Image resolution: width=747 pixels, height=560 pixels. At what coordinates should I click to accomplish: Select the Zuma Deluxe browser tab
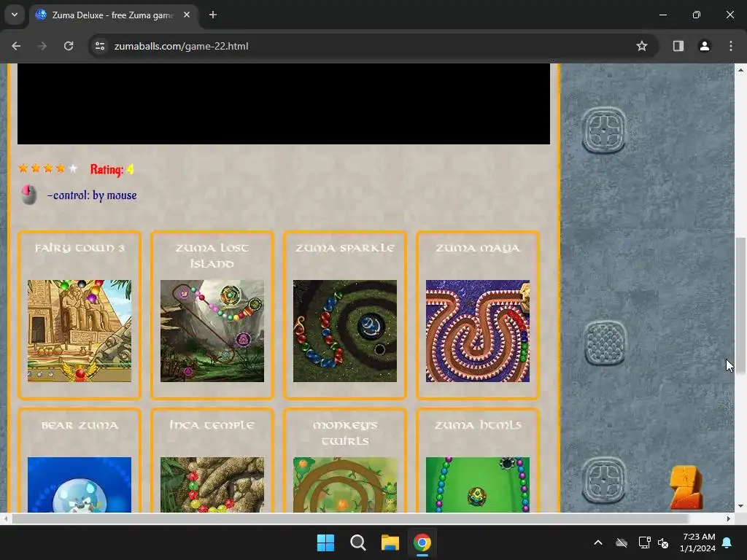click(x=113, y=15)
